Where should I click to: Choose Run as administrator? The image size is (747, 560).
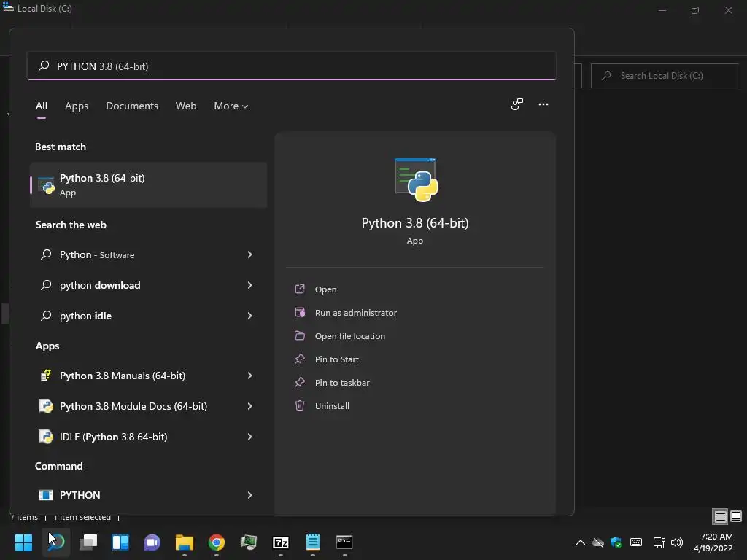[x=356, y=313]
